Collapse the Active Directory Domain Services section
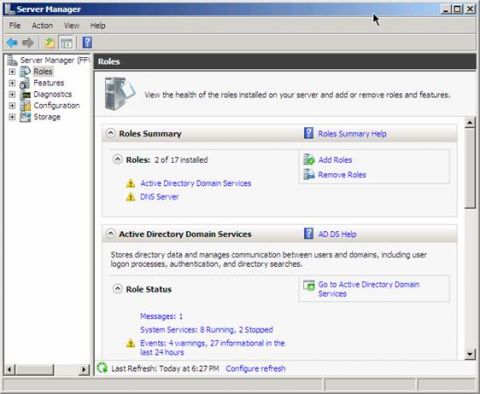 [x=110, y=234]
